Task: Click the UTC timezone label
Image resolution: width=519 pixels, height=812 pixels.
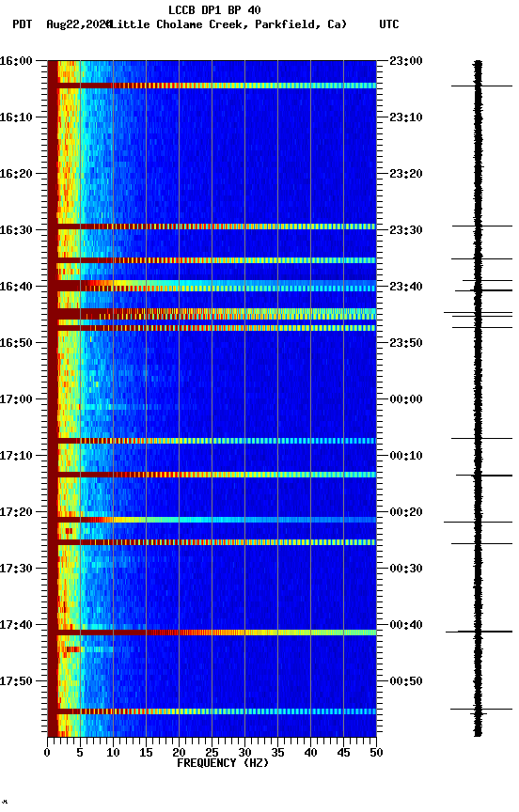Action: (x=389, y=24)
